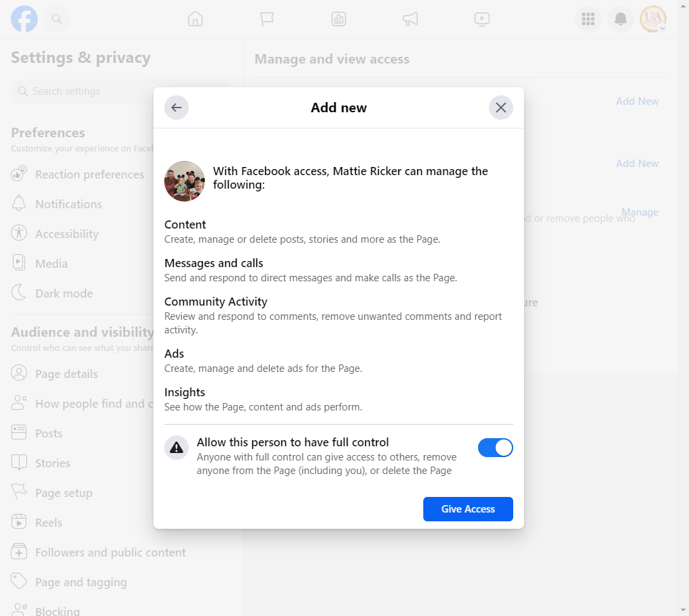Click the Page details person icon
This screenshot has height=616, width=689.
(x=19, y=373)
